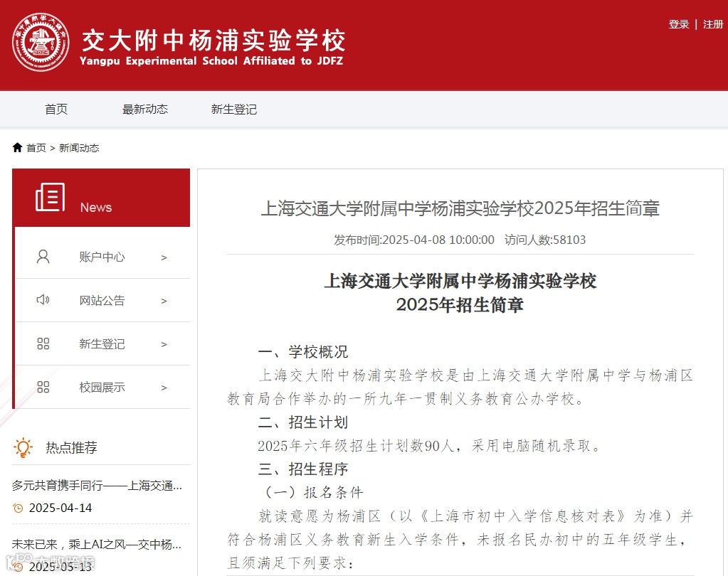Viewport: 728px width, 576px height.
Task: Click the grid icon beside 校园展示
Action: (43, 387)
